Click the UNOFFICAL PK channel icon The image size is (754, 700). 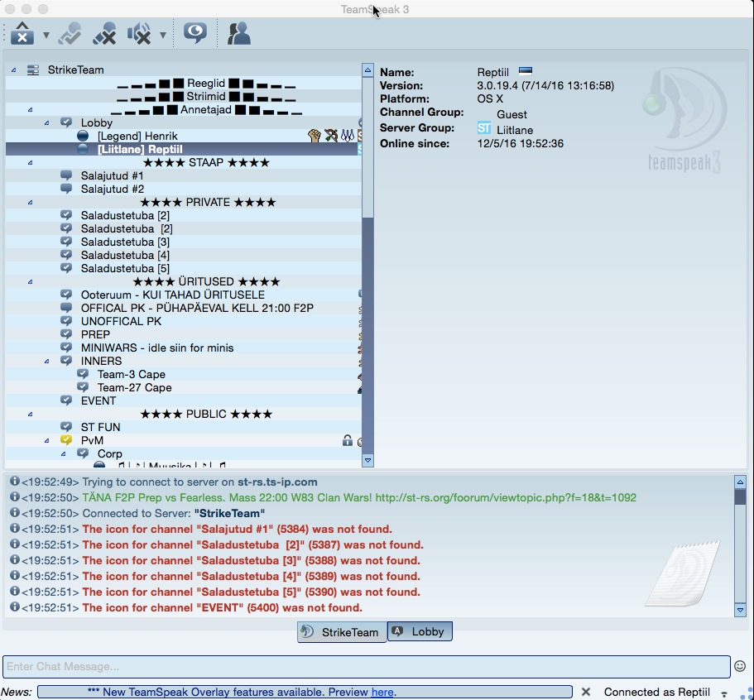(x=66, y=321)
